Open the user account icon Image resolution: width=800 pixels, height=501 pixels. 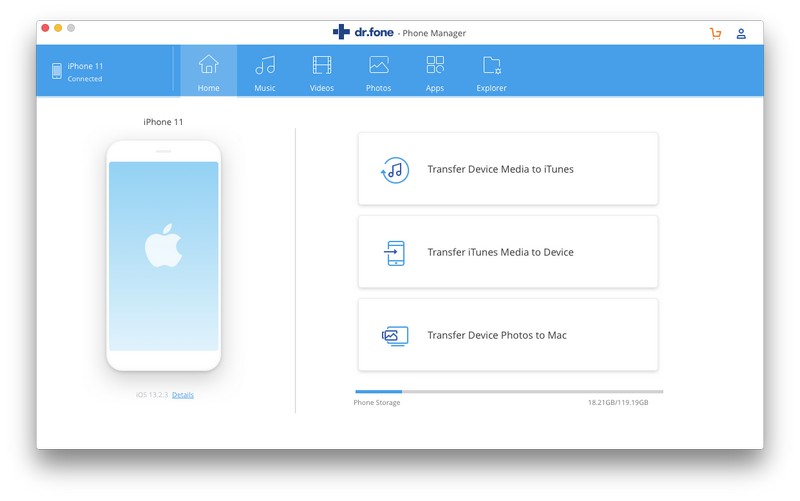[741, 34]
